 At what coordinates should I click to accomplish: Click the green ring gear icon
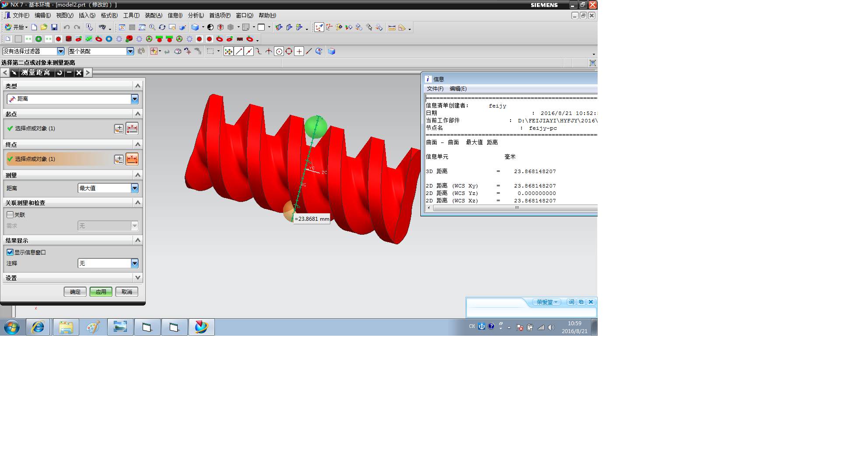(x=38, y=39)
